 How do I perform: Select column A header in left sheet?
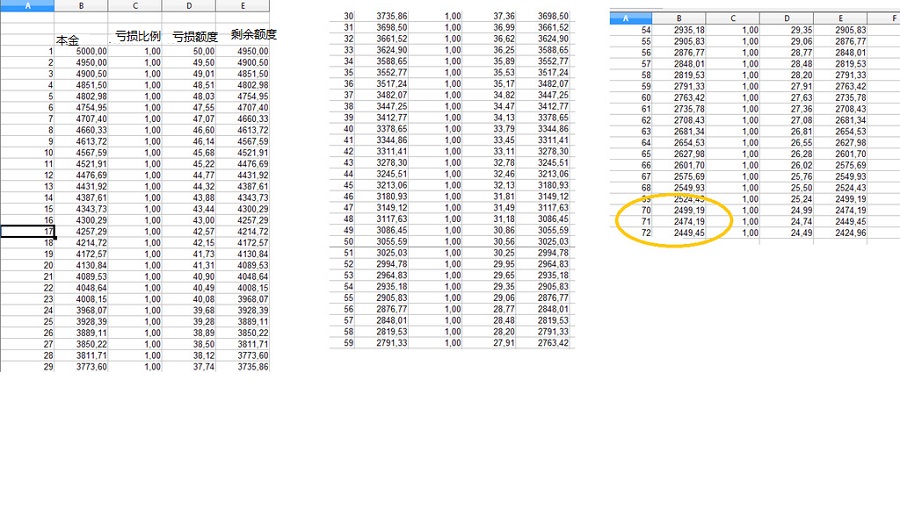(28, 6)
